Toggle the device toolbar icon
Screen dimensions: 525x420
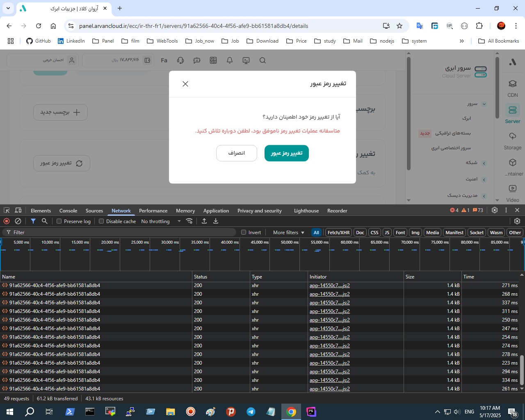tap(18, 210)
